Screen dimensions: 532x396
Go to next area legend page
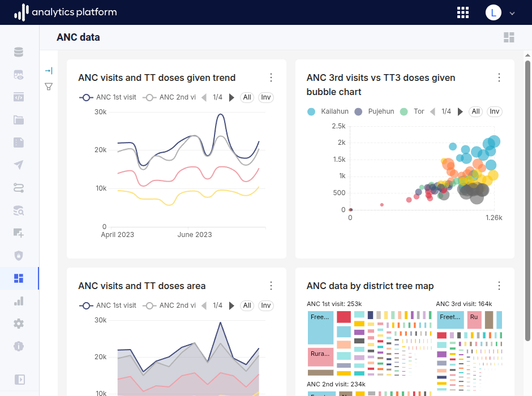click(x=231, y=305)
